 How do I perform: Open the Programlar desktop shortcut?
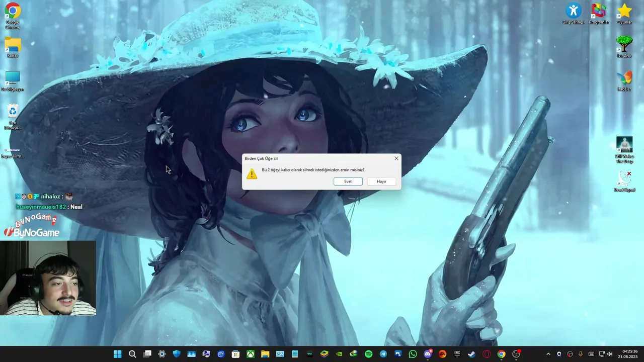(599, 14)
